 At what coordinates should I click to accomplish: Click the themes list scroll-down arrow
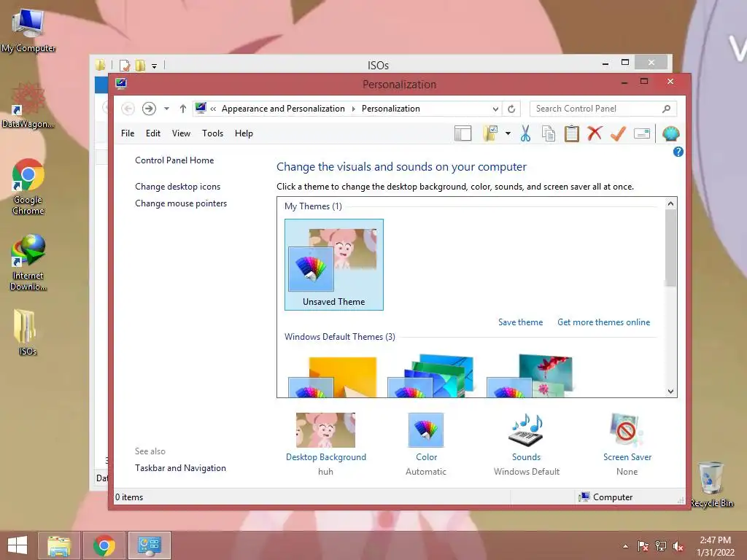pos(671,392)
